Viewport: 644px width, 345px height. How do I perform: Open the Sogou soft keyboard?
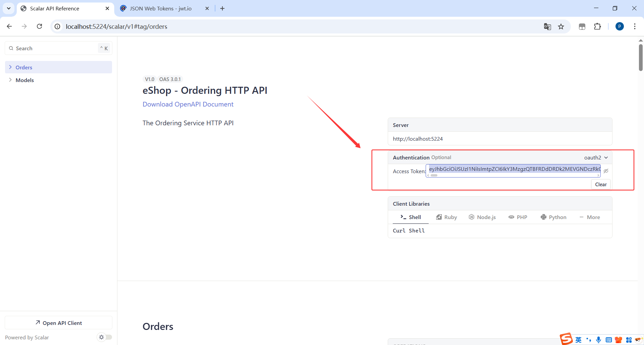point(609,340)
